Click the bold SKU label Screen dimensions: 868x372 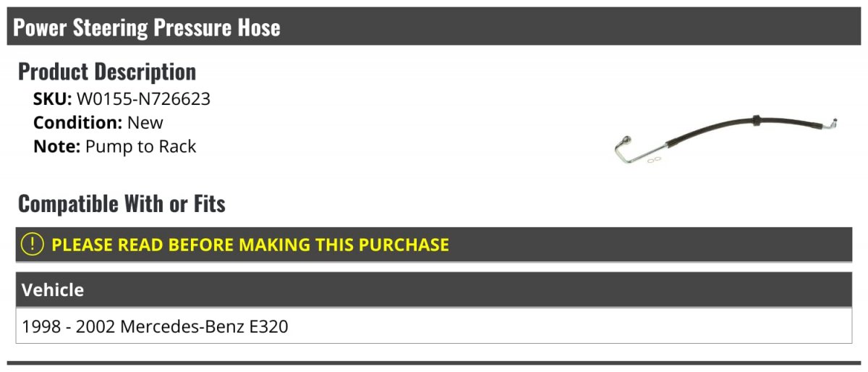click(53, 99)
